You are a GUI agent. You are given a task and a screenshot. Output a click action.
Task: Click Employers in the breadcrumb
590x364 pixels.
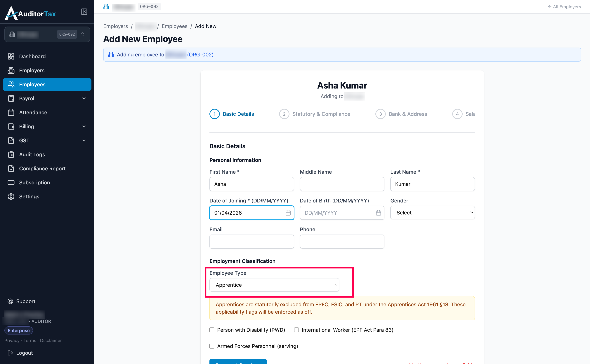(116, 26)
